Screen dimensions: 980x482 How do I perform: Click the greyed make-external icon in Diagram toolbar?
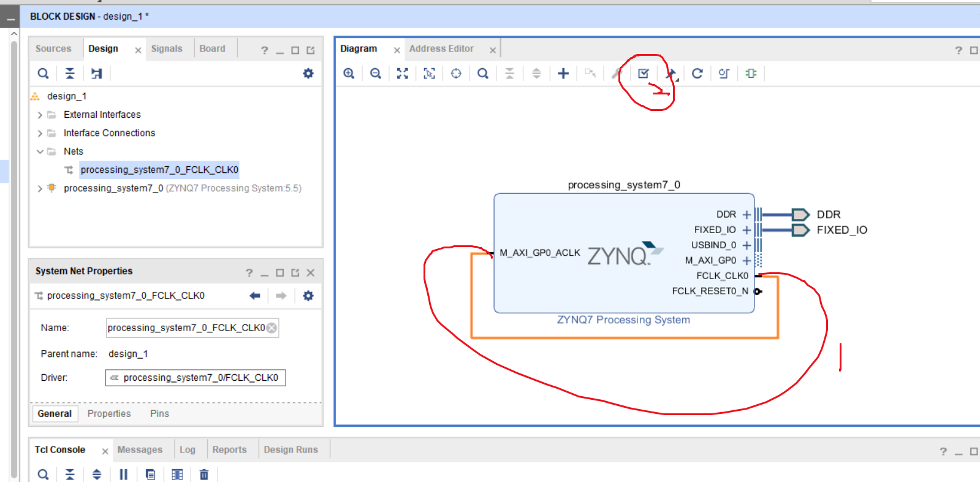pyautogui.click(x=590, y=74)
